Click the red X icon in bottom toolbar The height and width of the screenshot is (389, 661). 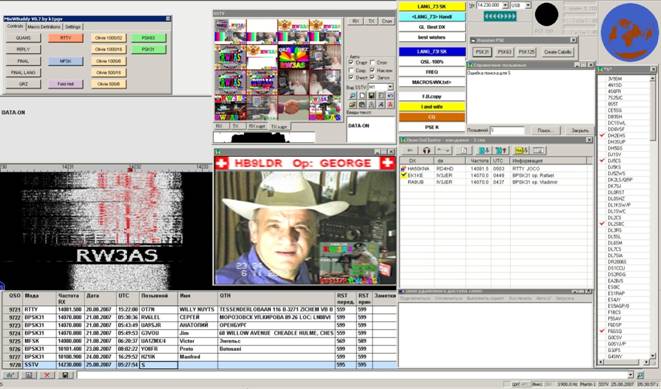coord(47,375)
